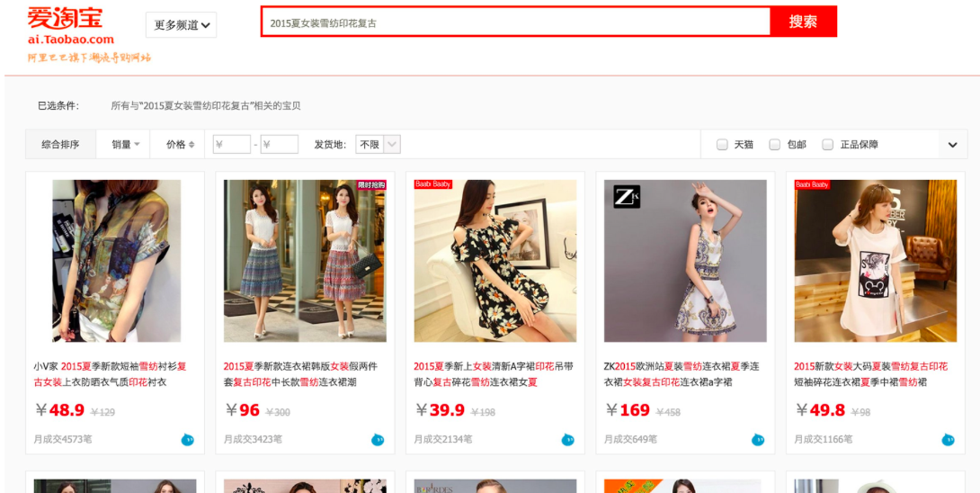The width and height of the screenshot is (980, 493).
Task: Click the 月成交3423笔 sales text
Action: tap(253, 439)
